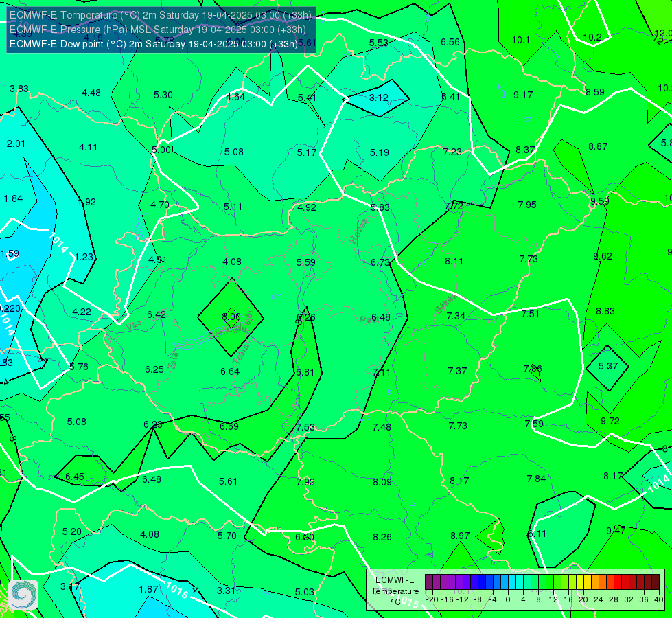Viewport: 672px width, 618px height.
Task: Click the 8.59 grid value
Action: pos(595,92)
